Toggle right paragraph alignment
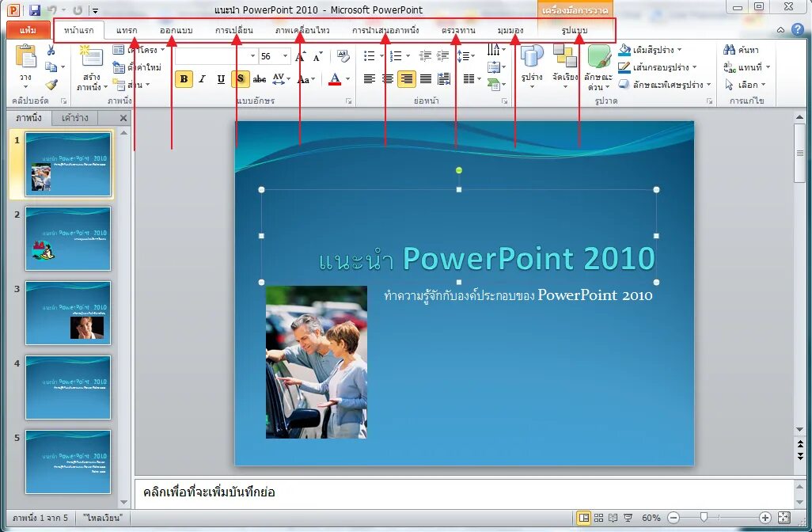812x532 pixels. point(407,78)
